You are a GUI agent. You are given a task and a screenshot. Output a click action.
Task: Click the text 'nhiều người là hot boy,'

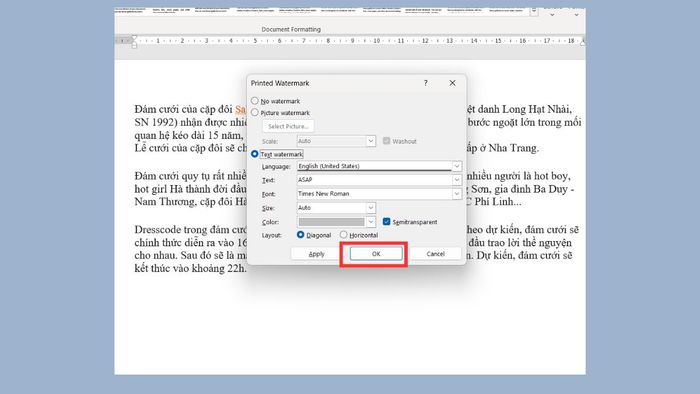pos(518,176)
